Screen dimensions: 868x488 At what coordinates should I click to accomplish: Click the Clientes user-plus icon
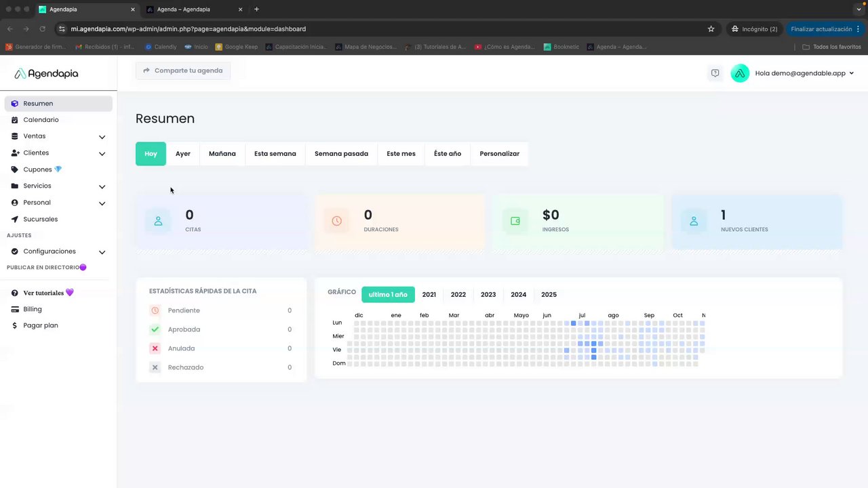[15, 153]
